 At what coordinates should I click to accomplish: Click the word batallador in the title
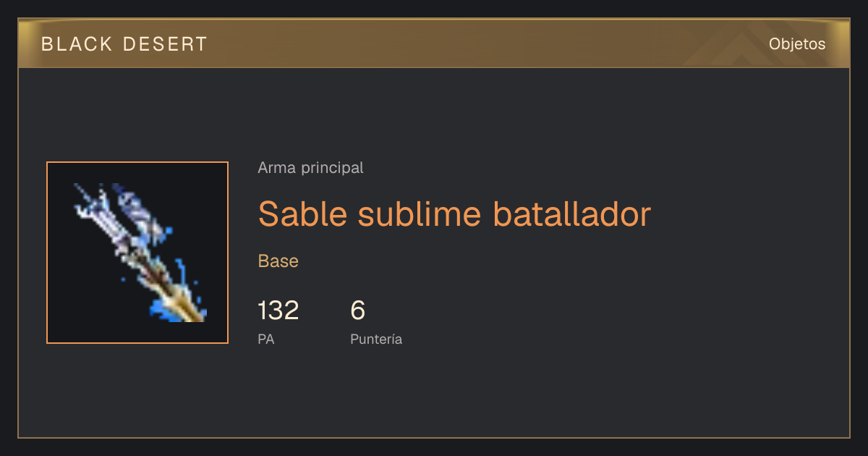click(571, 214)
